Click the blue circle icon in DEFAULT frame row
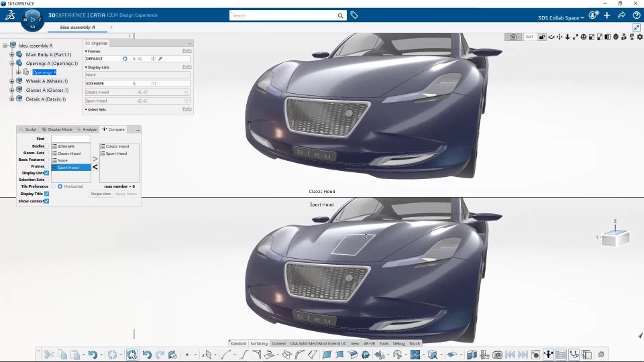 [x=125, y=59]
